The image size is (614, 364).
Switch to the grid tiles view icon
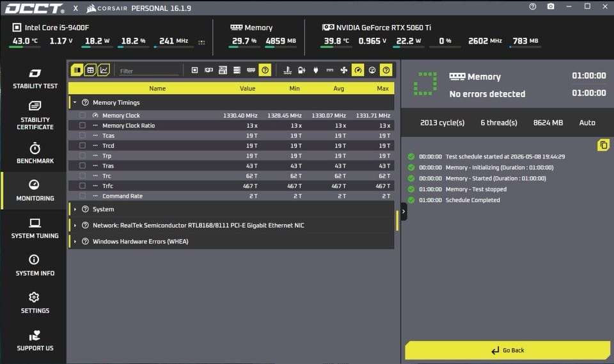click(90, 70)
